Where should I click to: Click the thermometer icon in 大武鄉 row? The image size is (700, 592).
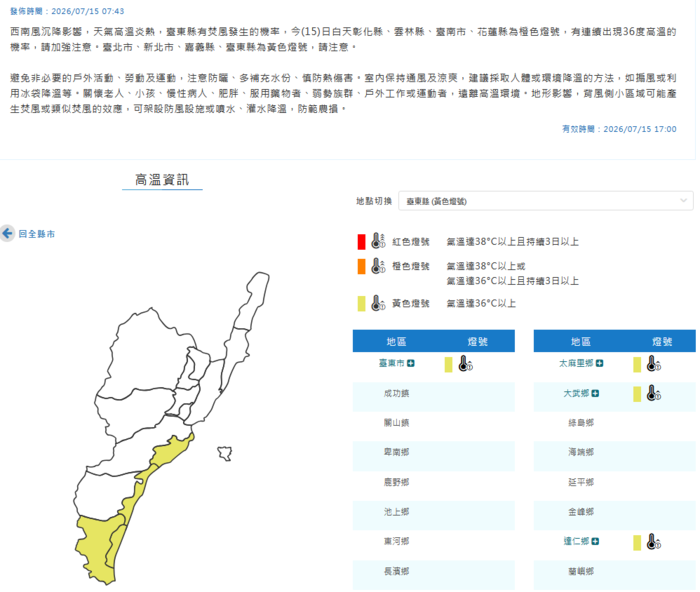[654, 393]
